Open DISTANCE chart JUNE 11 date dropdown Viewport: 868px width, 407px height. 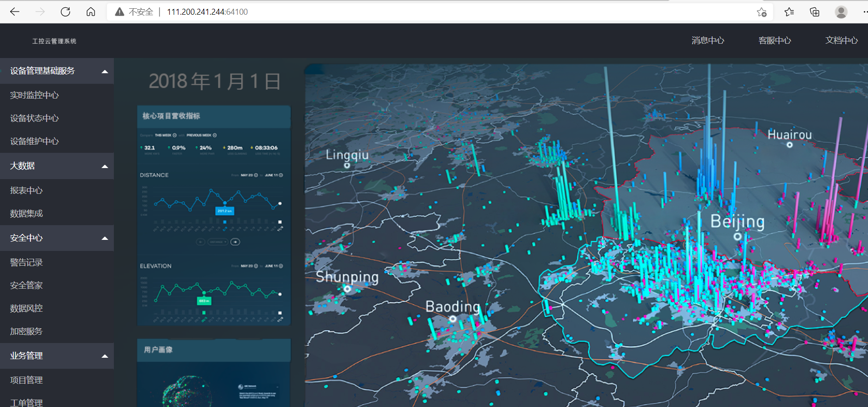click(274, 175)
